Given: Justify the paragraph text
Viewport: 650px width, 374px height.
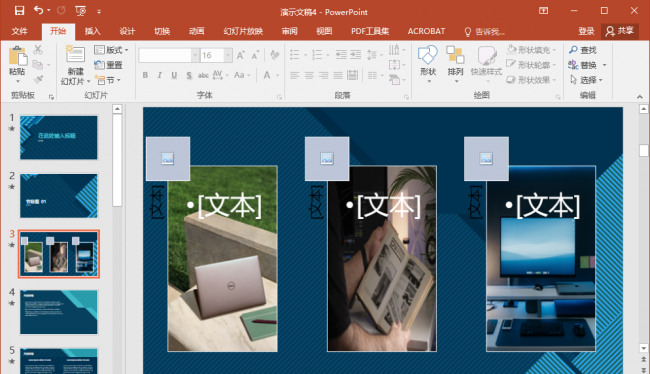Looking at the screenshot, I should 338,75.
